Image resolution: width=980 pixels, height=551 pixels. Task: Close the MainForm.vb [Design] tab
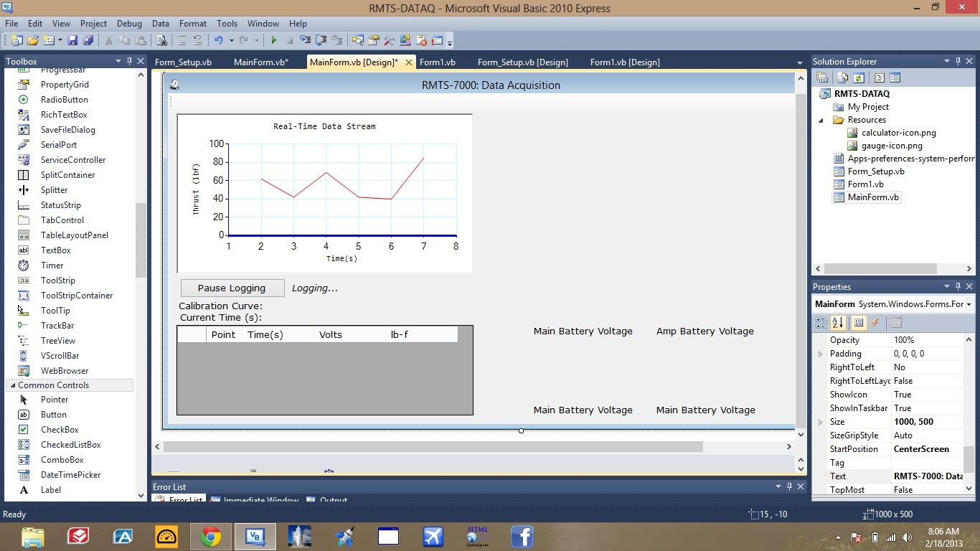click(x=409, y=62)
